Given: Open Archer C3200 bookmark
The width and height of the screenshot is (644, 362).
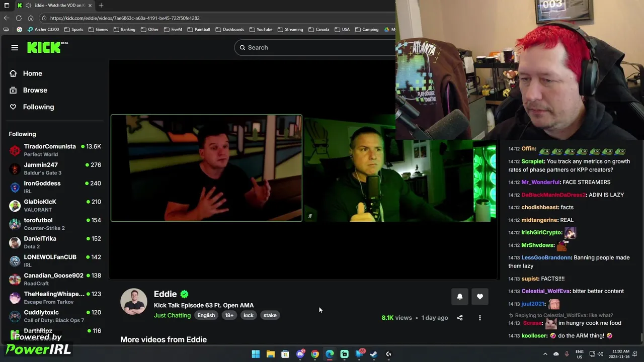Looking at the screenshot, I should click(x=43, y=29).
